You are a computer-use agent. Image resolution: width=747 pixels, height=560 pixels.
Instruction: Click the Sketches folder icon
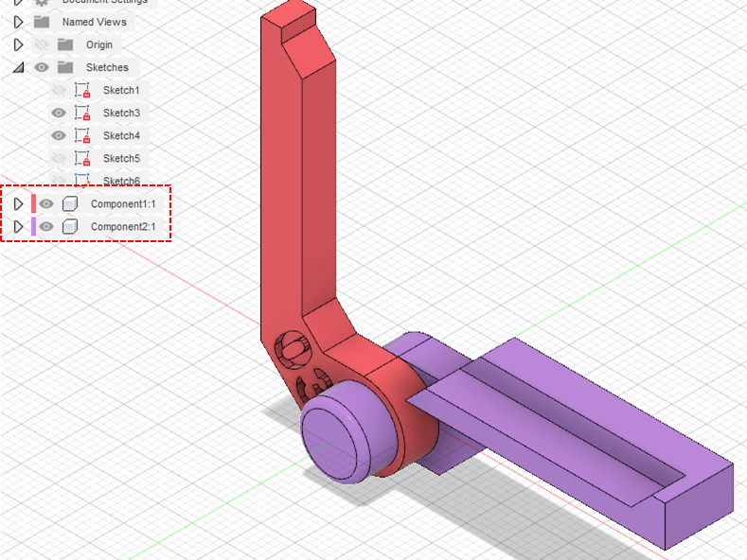coord(65,67)
